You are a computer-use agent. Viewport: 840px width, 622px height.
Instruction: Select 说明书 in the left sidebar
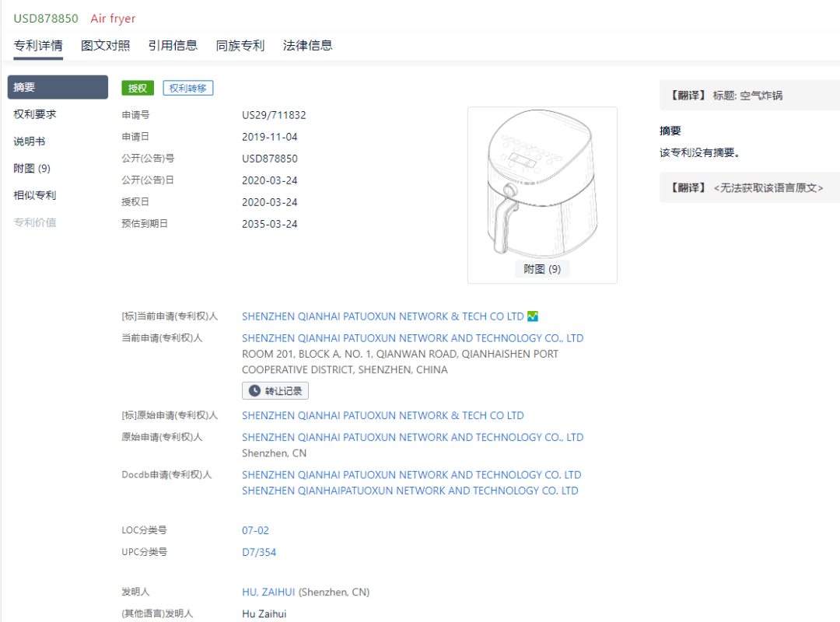(31, 141)
